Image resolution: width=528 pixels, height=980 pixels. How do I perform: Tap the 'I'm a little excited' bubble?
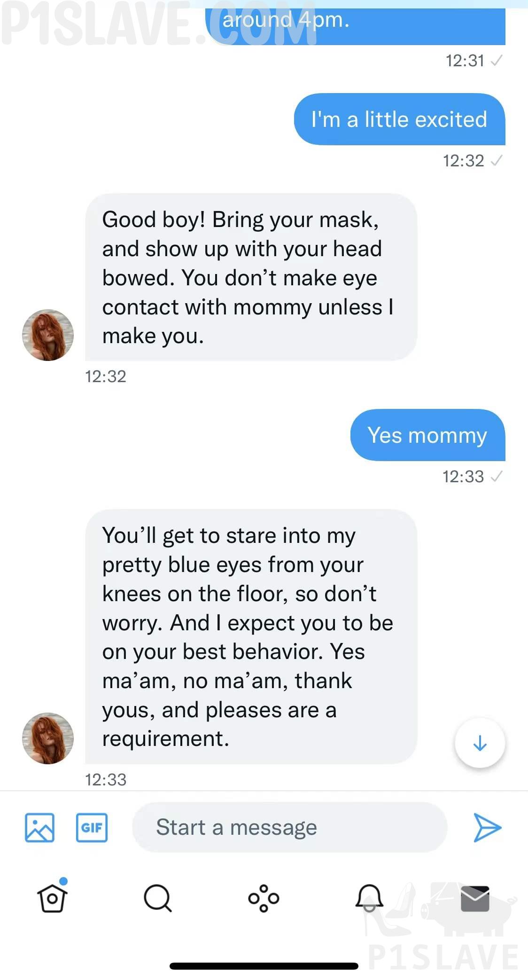point(399,119)
